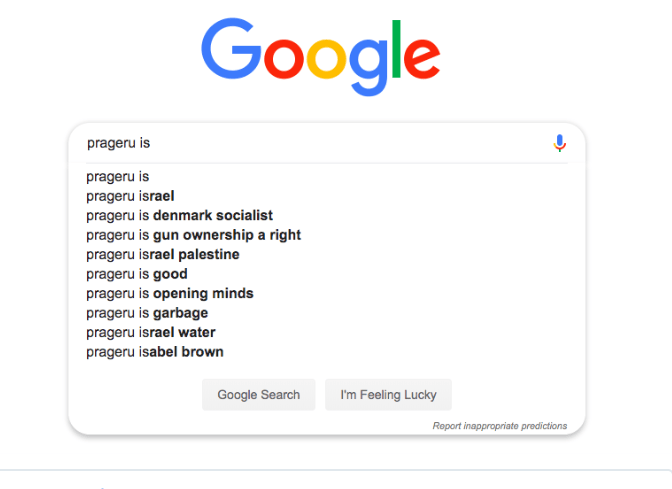The image size is (672, 489).
Task: Select the plain "prageru is" suggestion
Action: [118, 177]
